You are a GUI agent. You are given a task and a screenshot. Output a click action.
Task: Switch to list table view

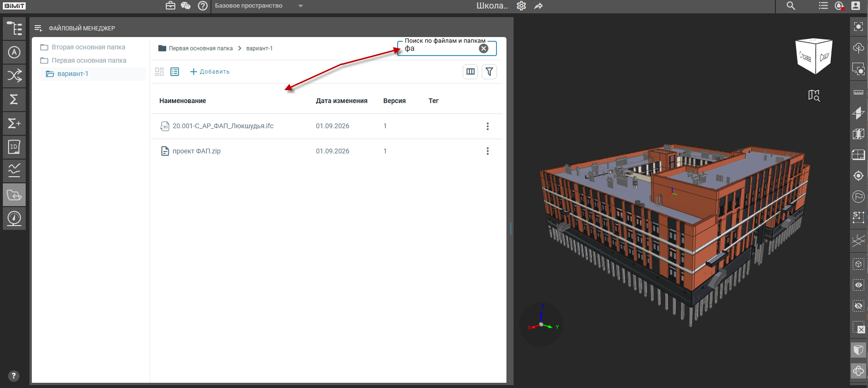(x=175, y=72)
